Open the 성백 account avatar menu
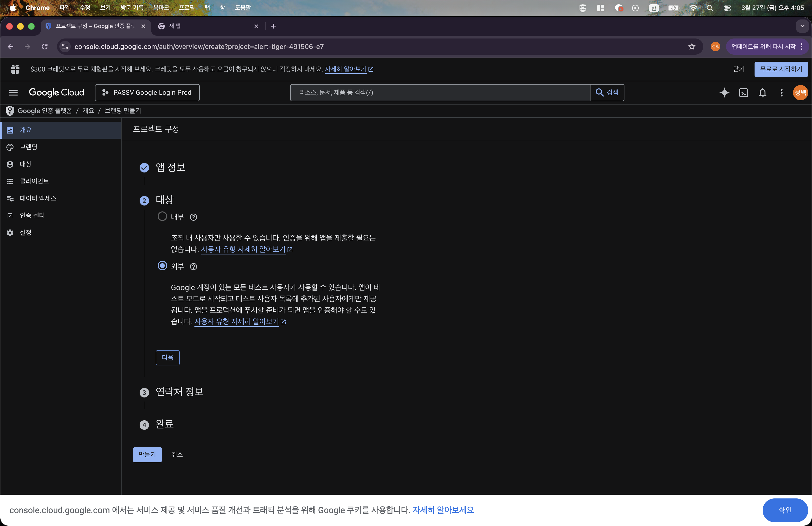812x526 pixels. point(800,92)
